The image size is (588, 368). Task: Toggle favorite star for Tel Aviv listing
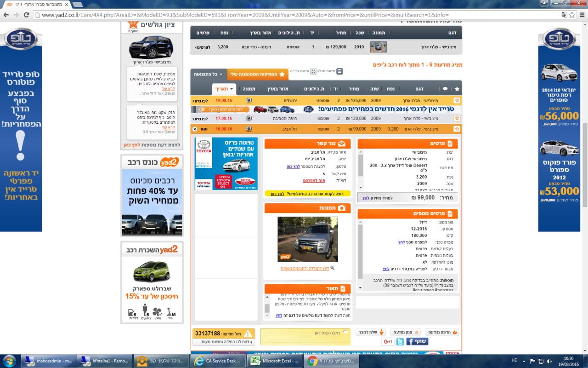457,129
